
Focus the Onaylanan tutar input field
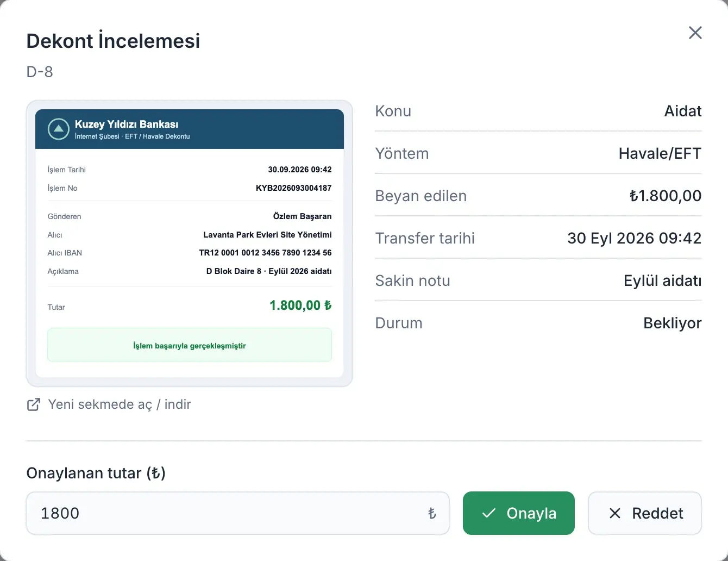[x=238, y=513]
